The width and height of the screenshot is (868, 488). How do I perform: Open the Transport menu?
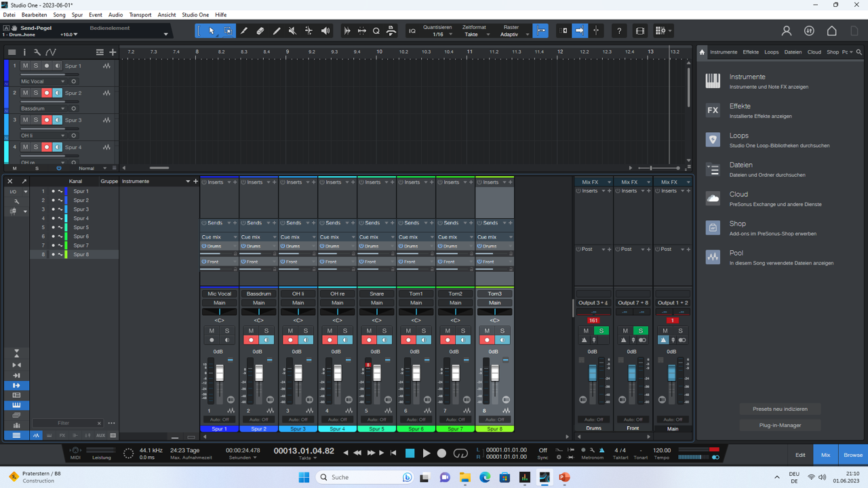[140, 15]
